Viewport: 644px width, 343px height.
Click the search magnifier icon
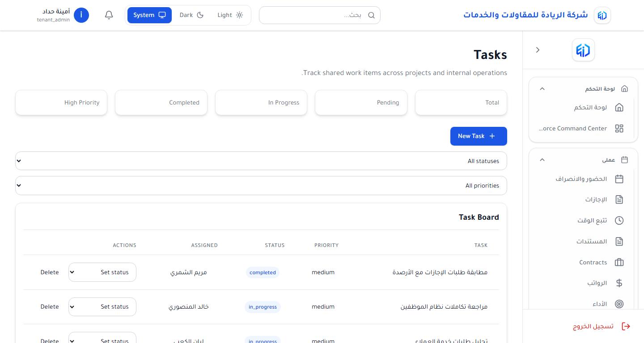[371, 15]
